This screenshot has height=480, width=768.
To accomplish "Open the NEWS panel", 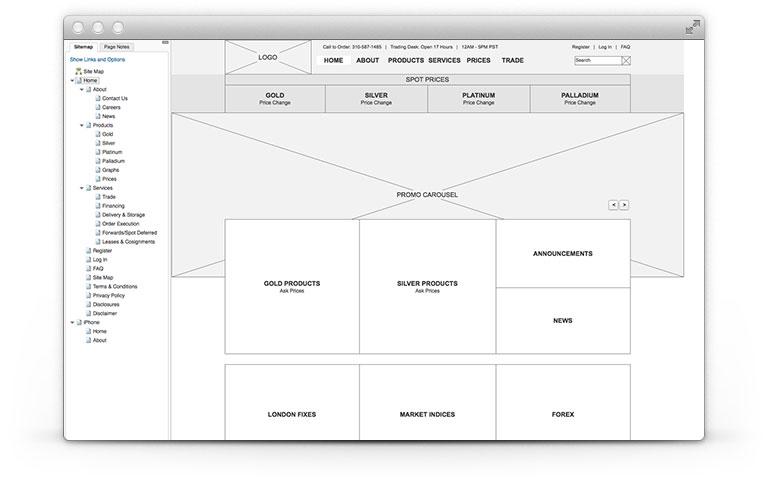I will (563, 321).
